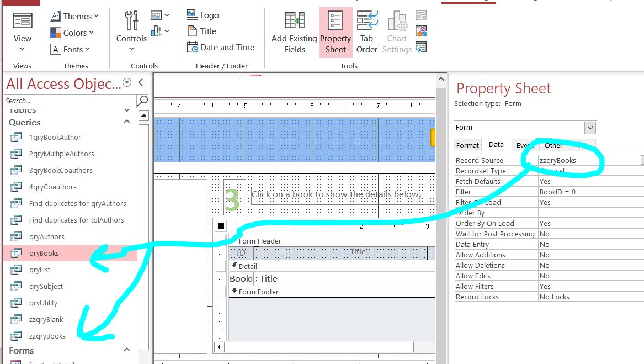Screen dimensions: 644x364
Task: Select the 3qryBookCoauthors query
Action: [x=60, y=170]
